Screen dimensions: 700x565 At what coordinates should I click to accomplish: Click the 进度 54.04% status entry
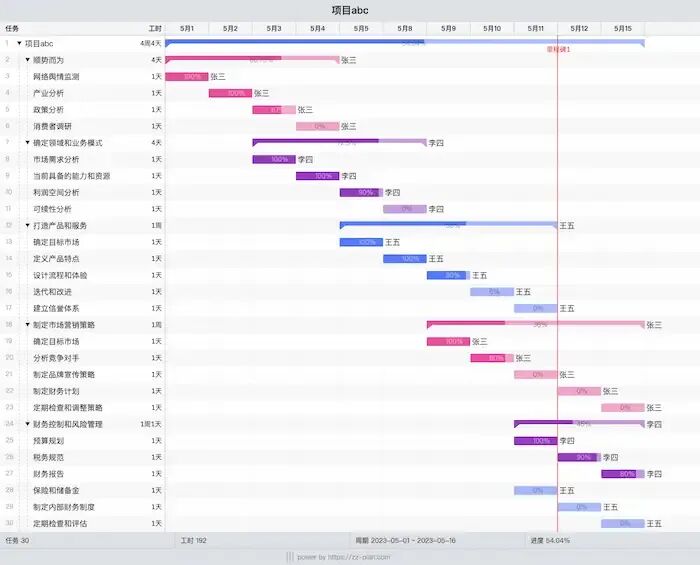tap(550, 540)
